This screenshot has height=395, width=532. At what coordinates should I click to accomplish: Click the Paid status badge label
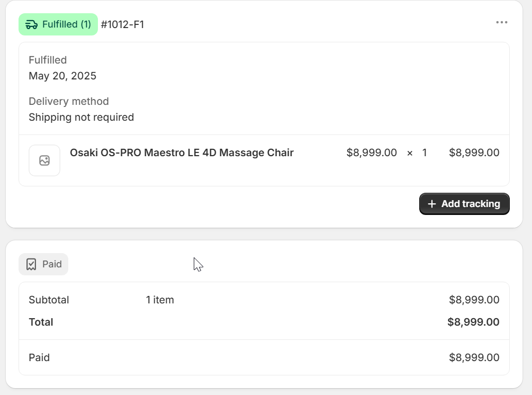[52, 264]
